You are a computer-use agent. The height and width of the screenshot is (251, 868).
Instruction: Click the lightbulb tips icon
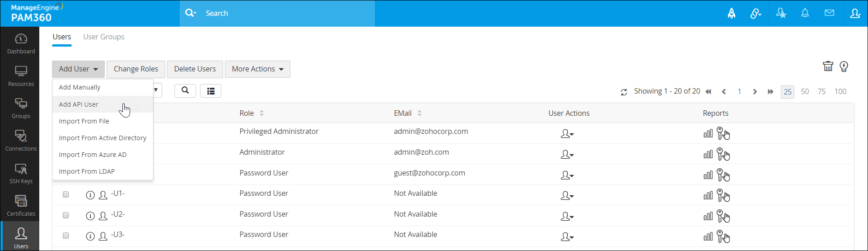coord(844,66)
